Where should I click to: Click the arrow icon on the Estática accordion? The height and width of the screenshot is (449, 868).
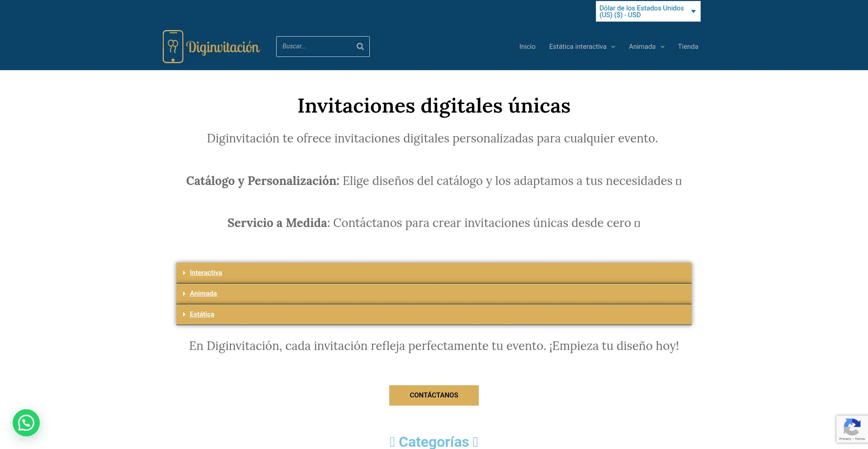point(184,314)
